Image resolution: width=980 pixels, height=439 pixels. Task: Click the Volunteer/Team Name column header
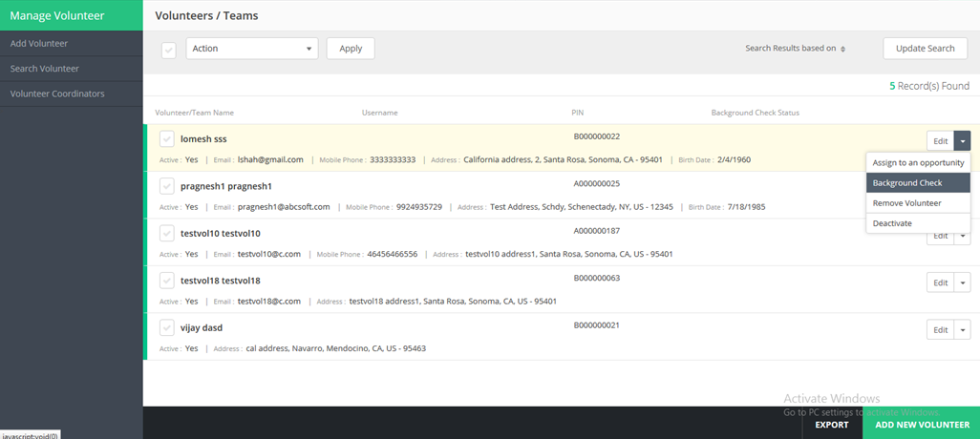click(x=194, y=113)
